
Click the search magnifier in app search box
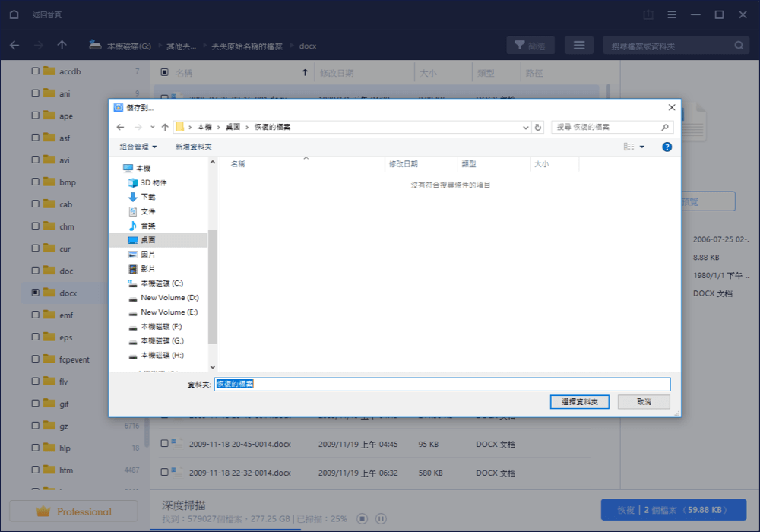[x=739, y=46]
